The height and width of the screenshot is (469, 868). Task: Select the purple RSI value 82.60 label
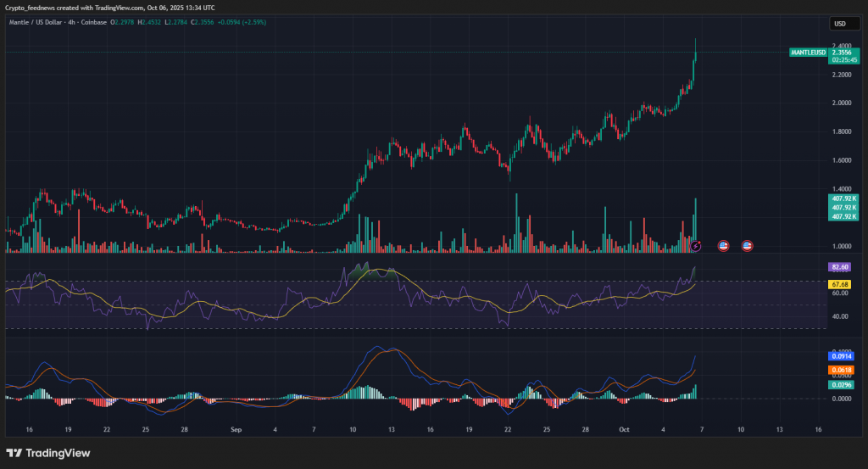(841, 267)
